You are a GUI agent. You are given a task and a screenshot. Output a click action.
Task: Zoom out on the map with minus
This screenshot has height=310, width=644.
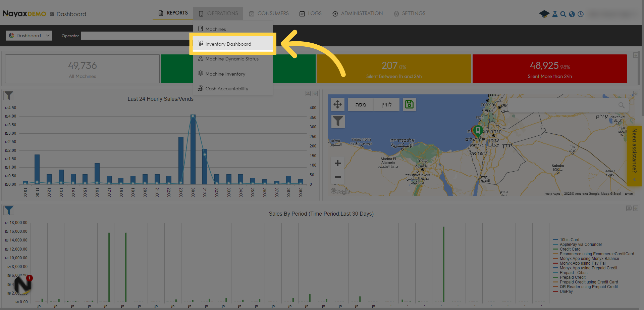click(338, 177)
